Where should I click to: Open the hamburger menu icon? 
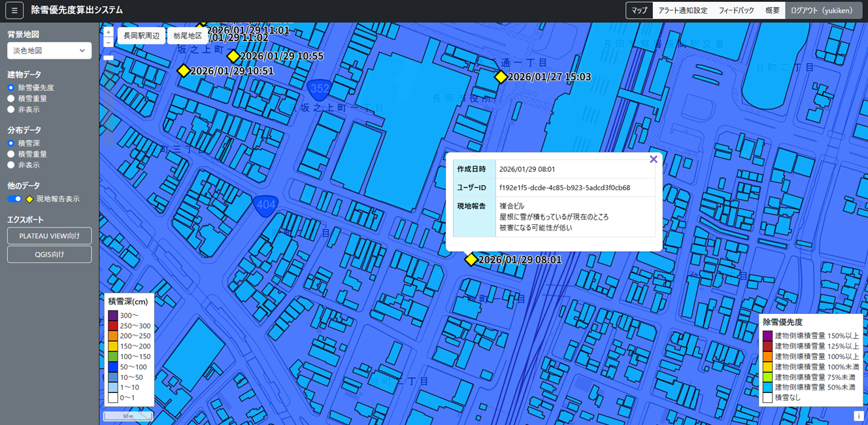[x=14, y=10]
